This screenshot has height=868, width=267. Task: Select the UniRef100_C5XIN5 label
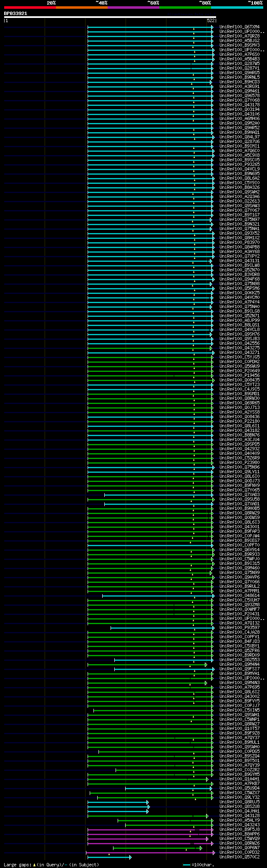(x=239, y=710)
